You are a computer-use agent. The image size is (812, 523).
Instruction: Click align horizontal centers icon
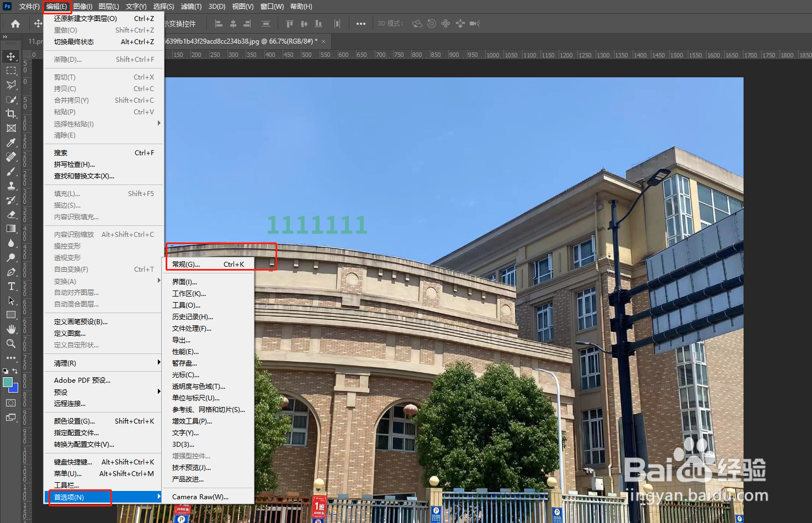coord(233,24)
